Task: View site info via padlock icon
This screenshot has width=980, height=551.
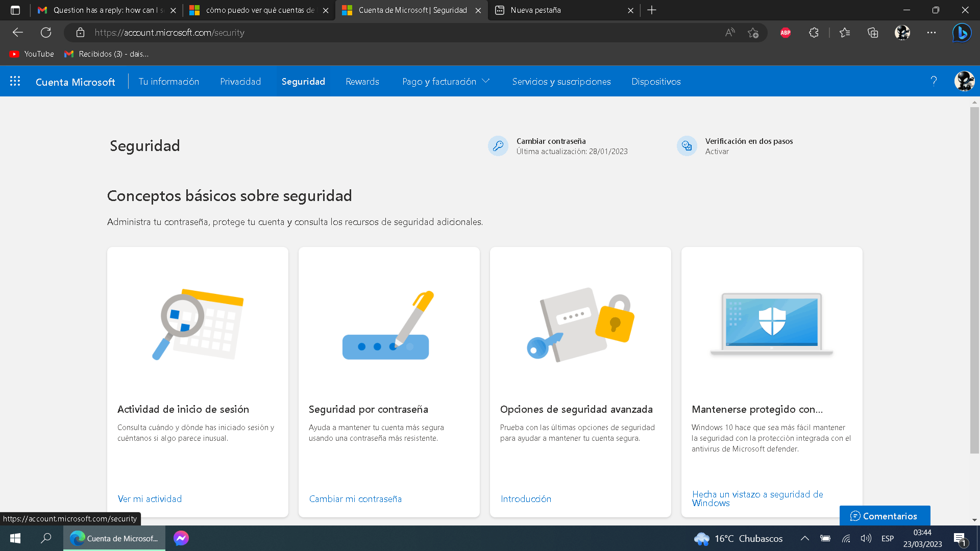Action: tap(80, 33)
